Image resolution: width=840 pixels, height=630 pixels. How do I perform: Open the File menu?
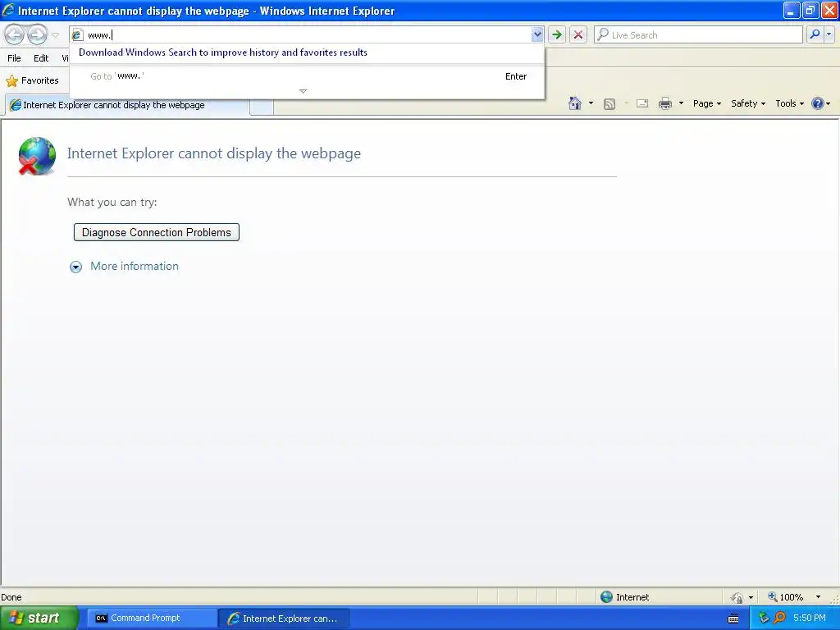pos(14,58)
